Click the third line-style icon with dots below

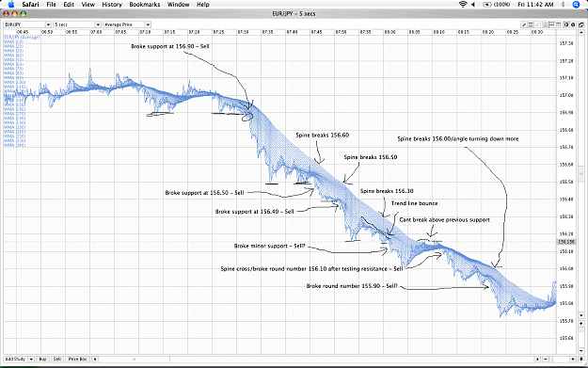(559, 24)
